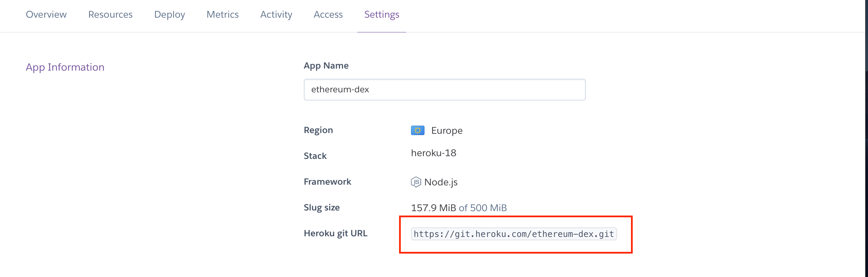Click the Slug size label
This screenshot has width=868, height=277.
[x=321, y=208]
